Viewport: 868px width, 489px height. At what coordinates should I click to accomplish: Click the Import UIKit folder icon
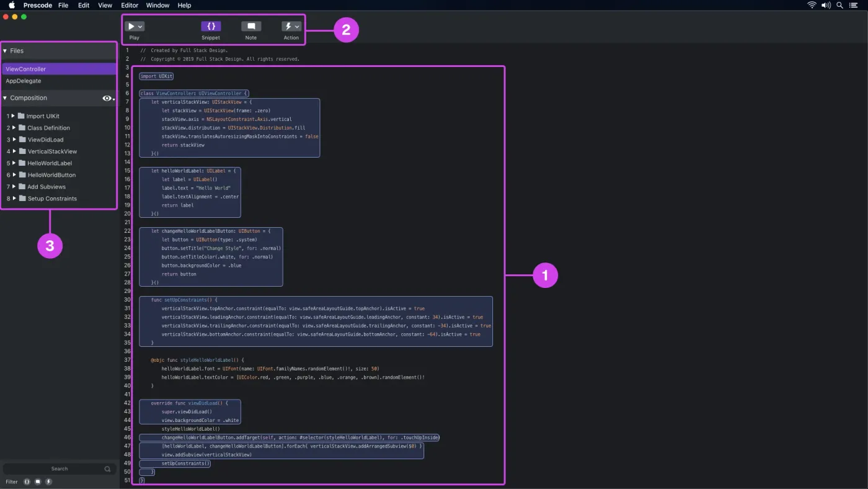21,116
